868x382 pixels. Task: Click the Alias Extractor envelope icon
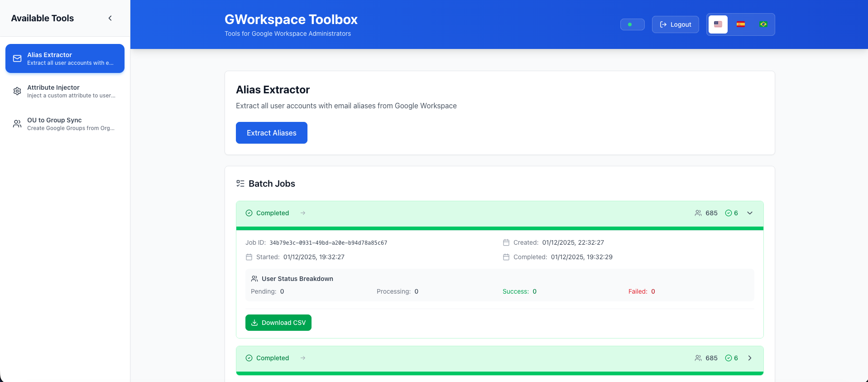pyautogui.click(x=17, y=58)
